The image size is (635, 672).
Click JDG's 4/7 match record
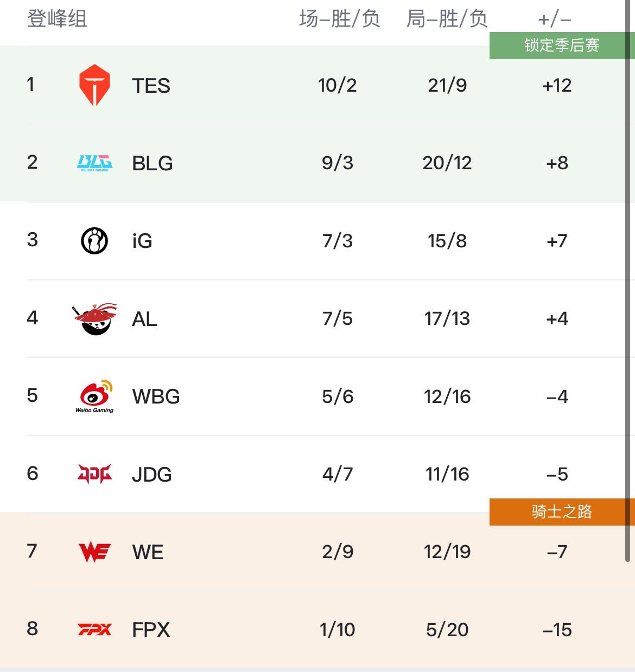pos(338,474)
